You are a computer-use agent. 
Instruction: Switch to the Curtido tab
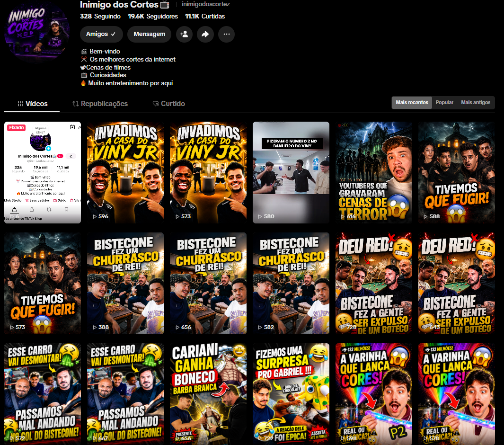click(169, 104)
